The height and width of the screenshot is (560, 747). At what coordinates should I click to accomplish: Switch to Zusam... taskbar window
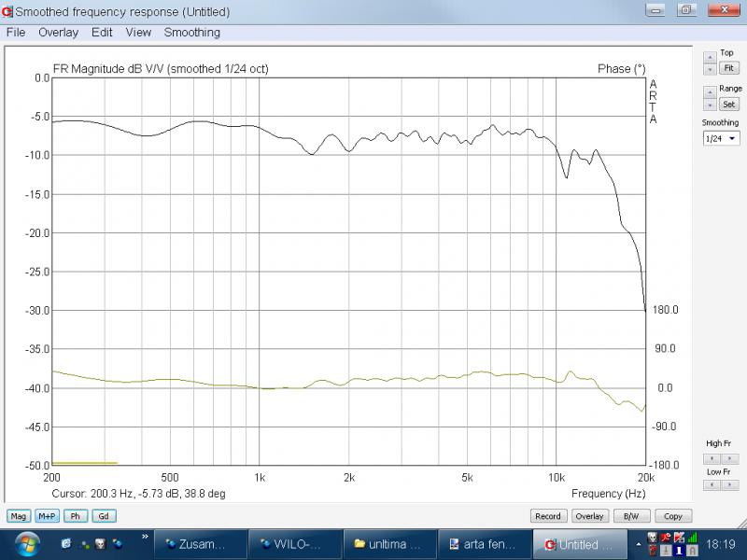(201, 544)
